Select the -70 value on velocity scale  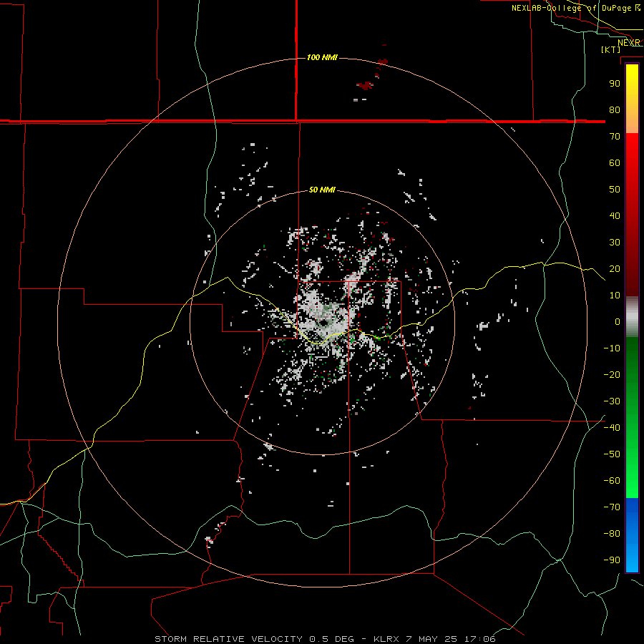(x=612, y=507)
